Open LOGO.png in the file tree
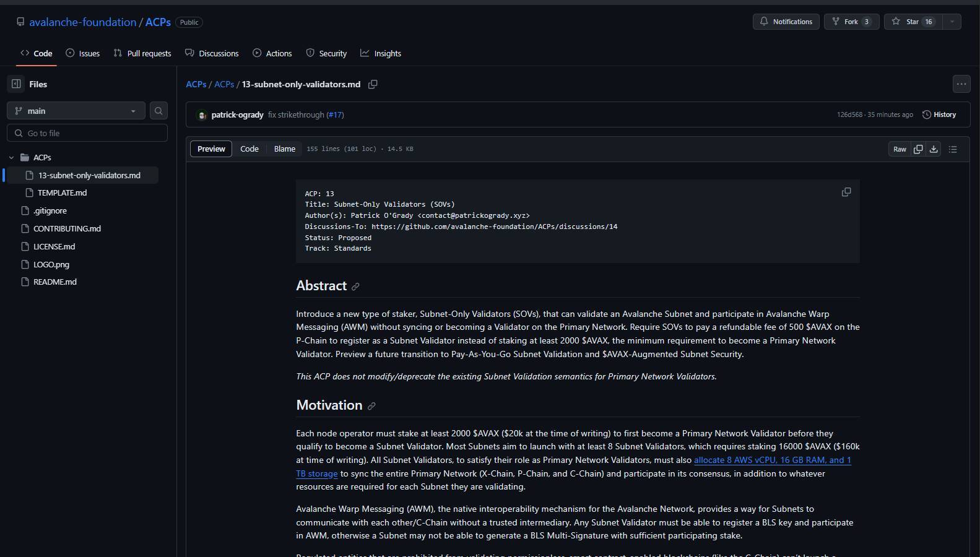Viewport: 980px width, 557px height. [x=51, y=264]
